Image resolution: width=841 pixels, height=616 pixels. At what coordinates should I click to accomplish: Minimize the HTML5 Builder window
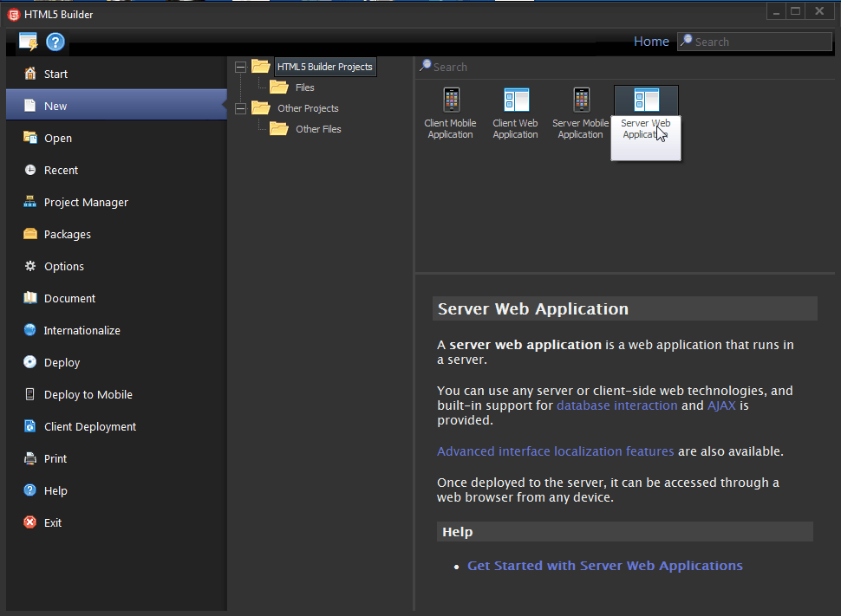(776, 11)
